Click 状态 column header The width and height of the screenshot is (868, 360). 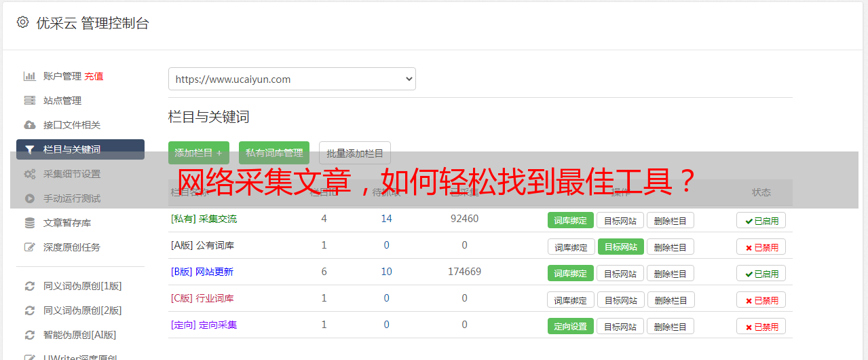click(x=761, y=192)
